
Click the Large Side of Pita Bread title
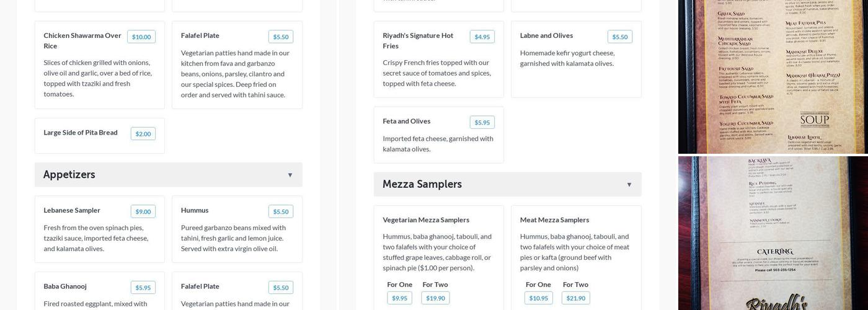[x=80, y=132]
